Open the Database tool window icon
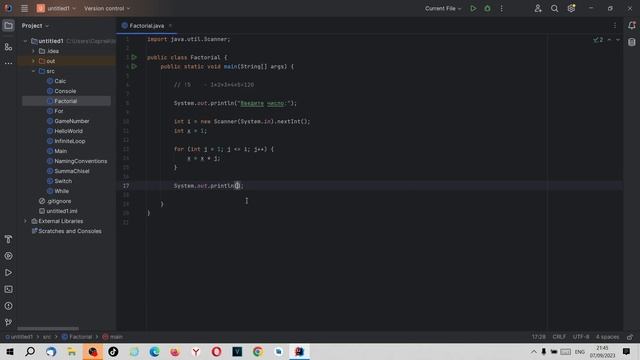640x360 pixels. [631, 42]
